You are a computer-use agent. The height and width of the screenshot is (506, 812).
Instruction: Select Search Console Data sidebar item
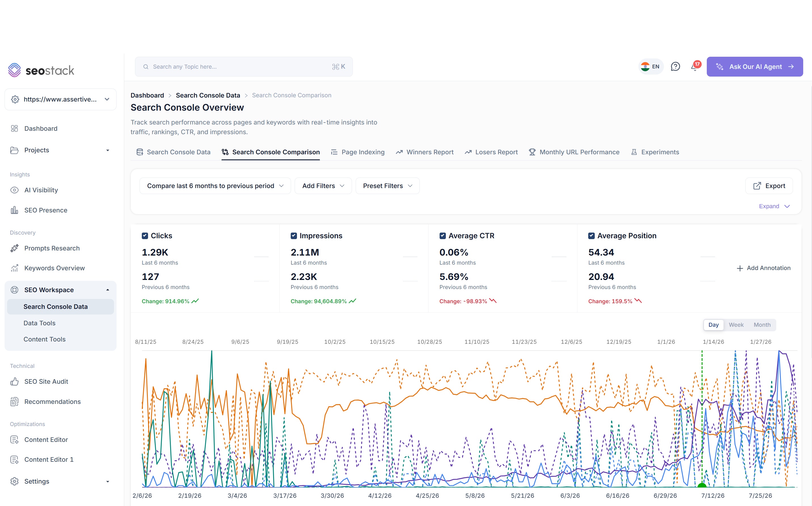[x=61, y=307]
